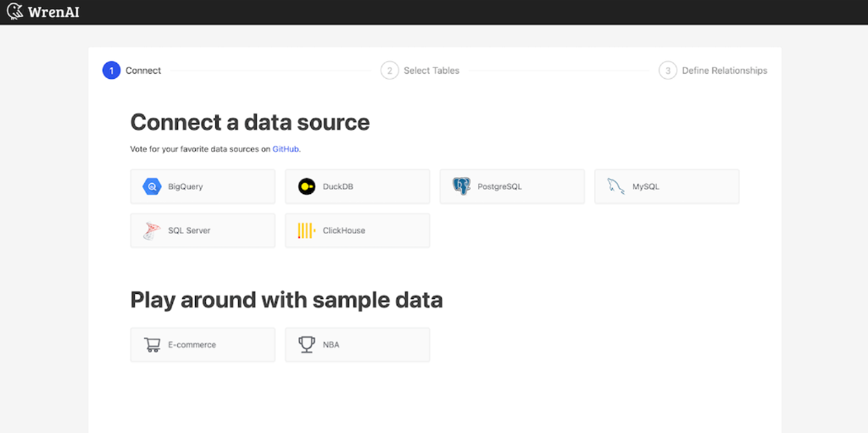Click the ClickHouse text label
The height and width of the screenshot is (433, 868).
(x=343, y=230)
